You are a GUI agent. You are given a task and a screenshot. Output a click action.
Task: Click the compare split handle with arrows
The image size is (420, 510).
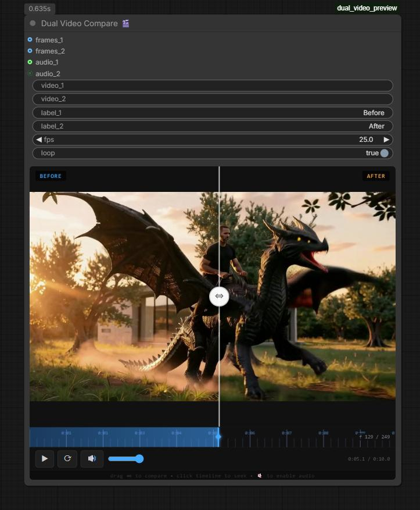coord(219,297)
